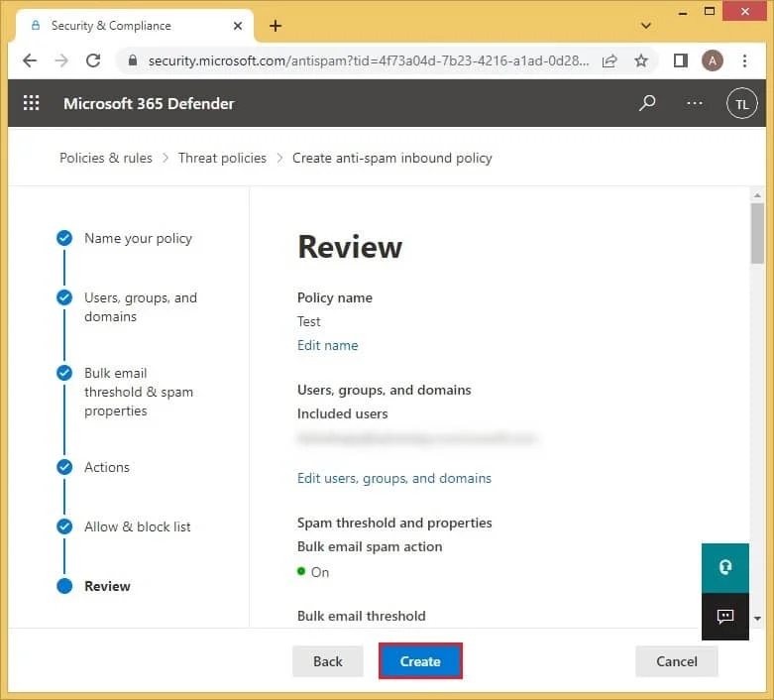Click the policy name value Test
Viewport: 774px width, 700px height.
click(x=308, y=321)
